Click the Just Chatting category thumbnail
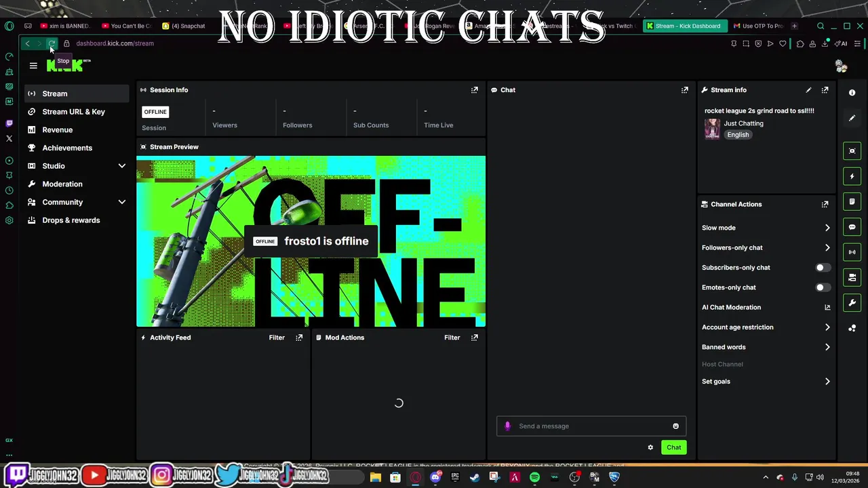The image size is (868, 488). [712, 129]
